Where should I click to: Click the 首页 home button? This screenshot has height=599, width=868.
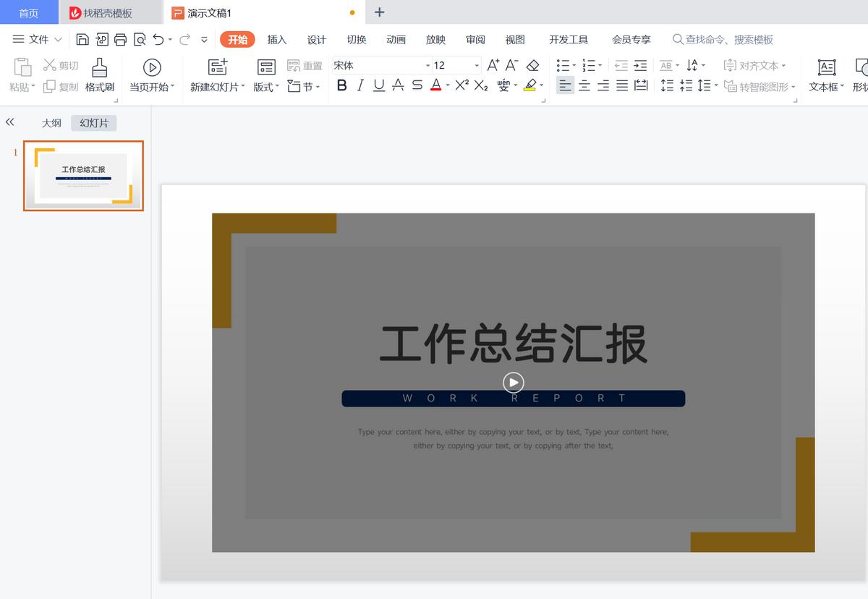[x=28, y=12]
